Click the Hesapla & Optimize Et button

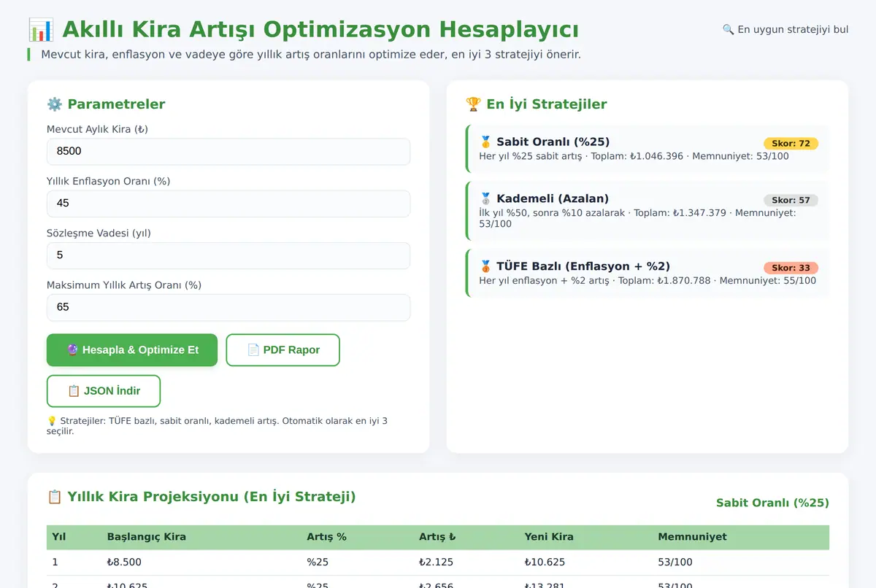tap(132, 350)
